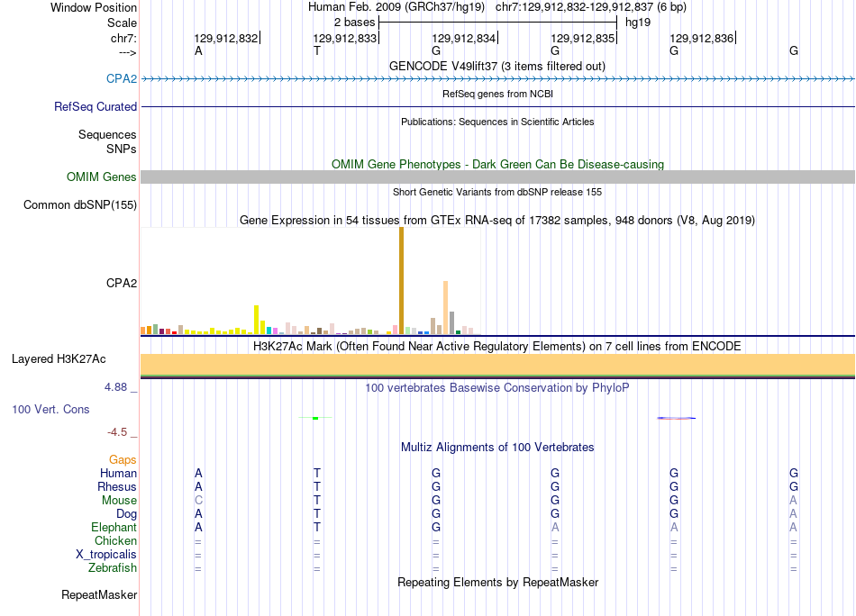Click Publications: Sequences in Scientific Articles title
This screenshot has width=856, height=616.
(x=497, y=122)
